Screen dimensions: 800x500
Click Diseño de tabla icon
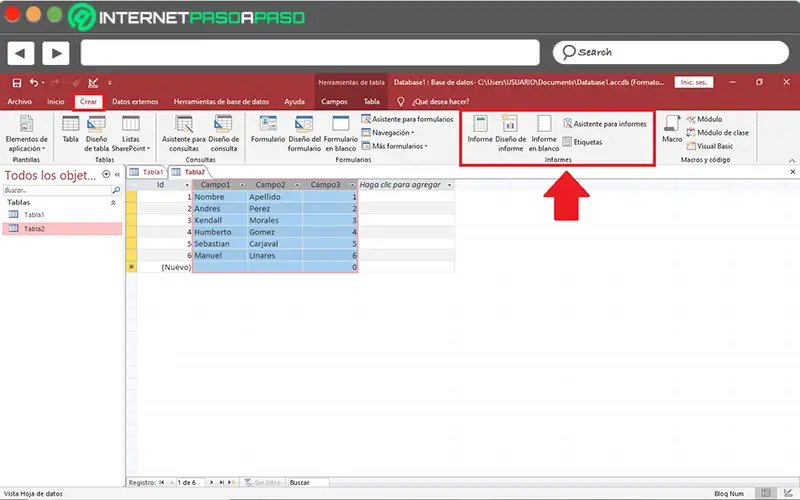tap(96, 134)
